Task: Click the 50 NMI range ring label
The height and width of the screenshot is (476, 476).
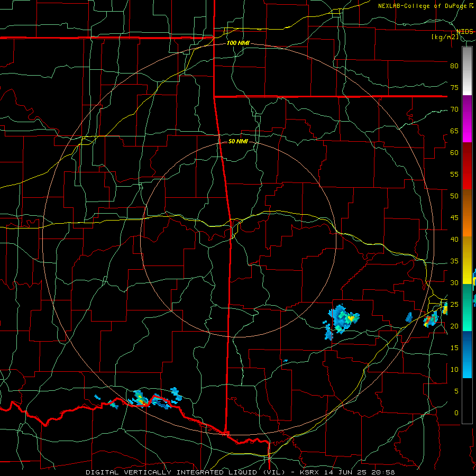Action: [x=238, y=141]
